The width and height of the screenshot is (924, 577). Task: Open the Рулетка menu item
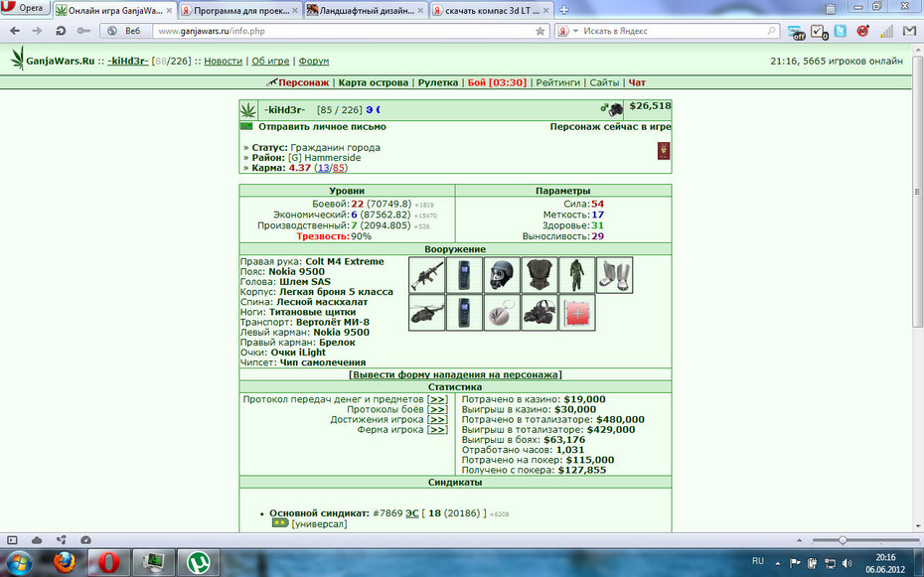[438, 82]
